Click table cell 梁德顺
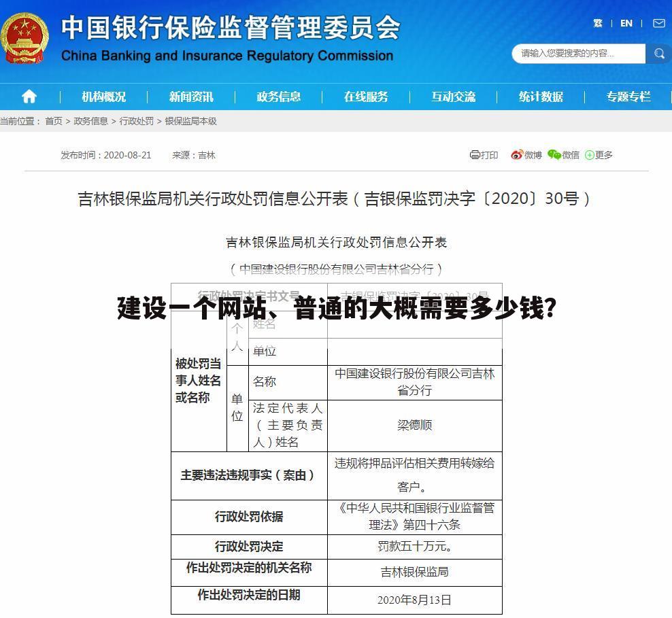 coord(414,426)
